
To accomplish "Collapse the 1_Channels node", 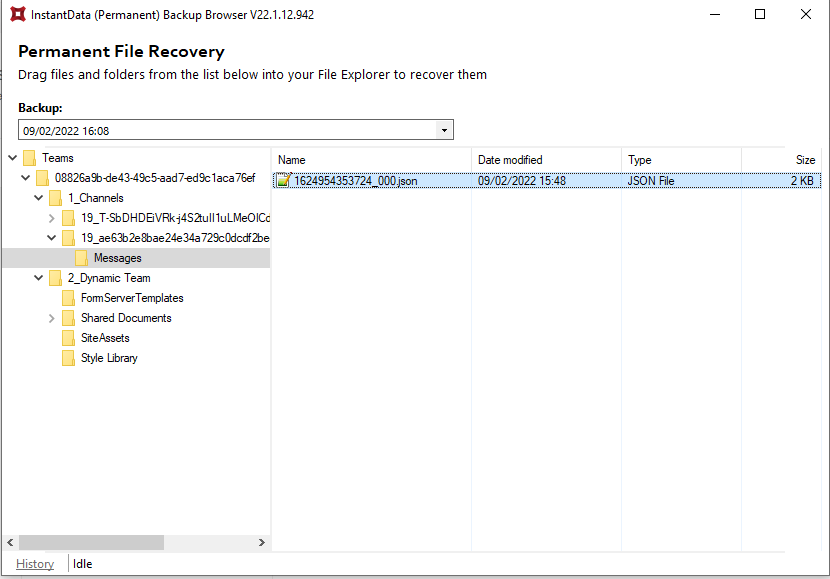I will click(x=39, y=198).
